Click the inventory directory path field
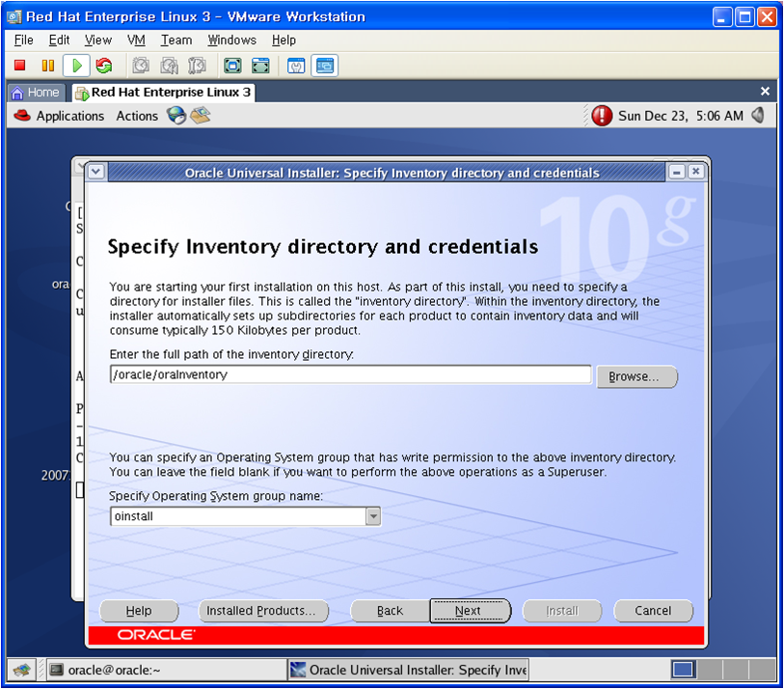Viewport: 784px width, 689px height. coord(350,374)
